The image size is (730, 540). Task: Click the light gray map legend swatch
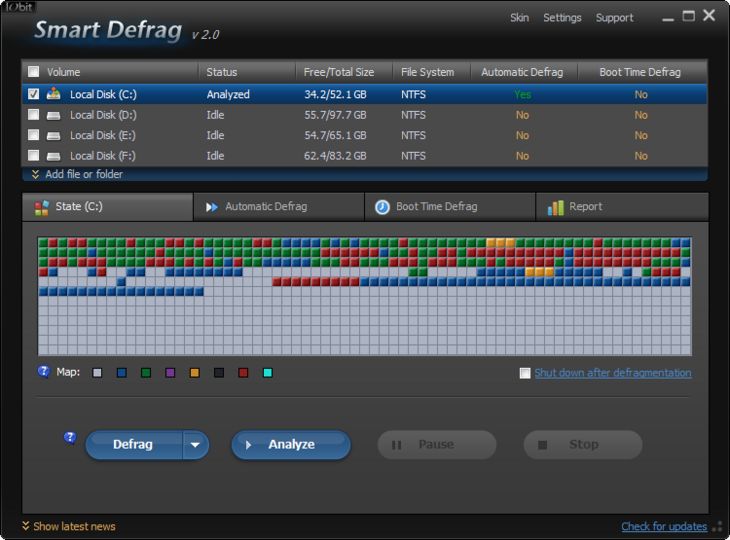point(97,373)
